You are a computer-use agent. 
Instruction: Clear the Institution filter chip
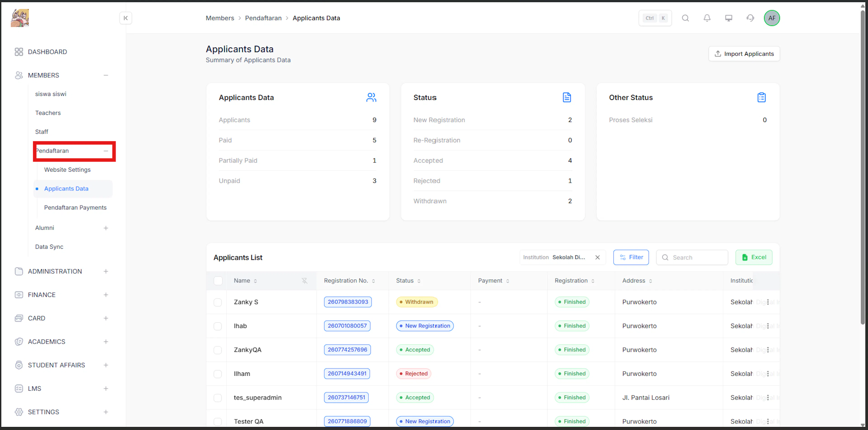(x=597, y=258)
